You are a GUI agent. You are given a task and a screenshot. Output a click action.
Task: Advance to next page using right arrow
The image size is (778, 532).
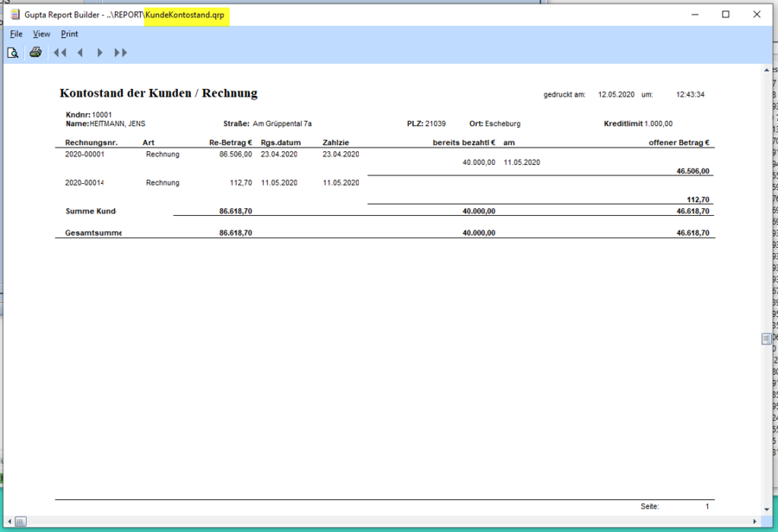100,53
